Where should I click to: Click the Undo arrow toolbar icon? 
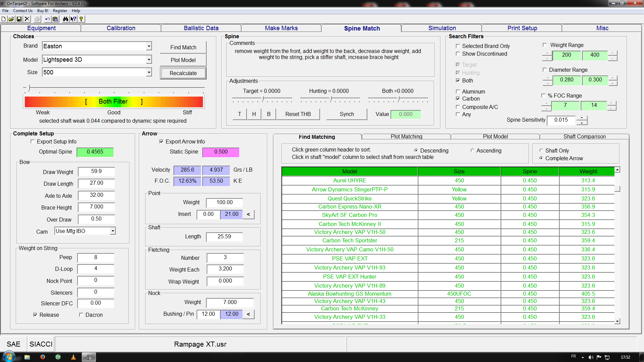point(47,19)
